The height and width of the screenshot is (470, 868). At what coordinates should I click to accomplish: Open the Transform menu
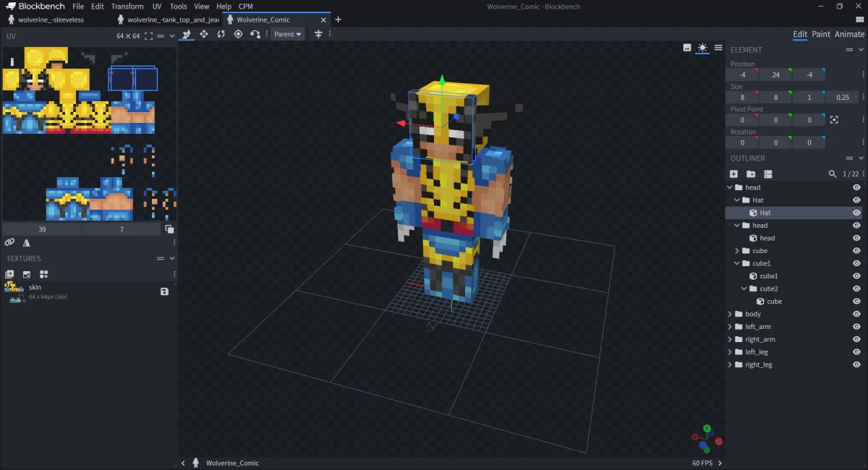tap(127, 7)
